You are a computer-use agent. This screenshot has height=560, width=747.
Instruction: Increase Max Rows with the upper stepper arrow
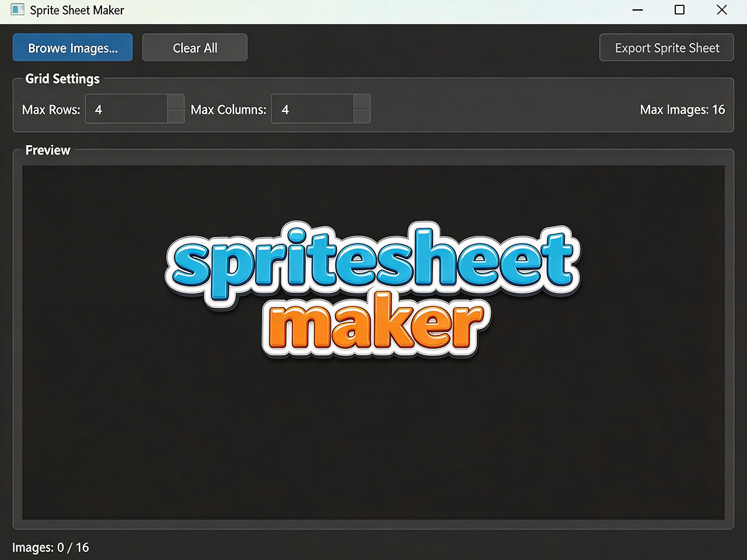coord(176,101)
